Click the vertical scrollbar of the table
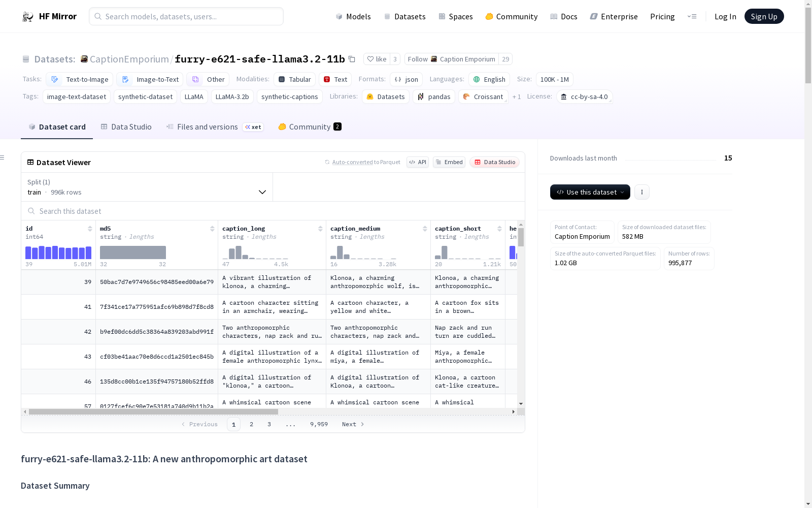 [x=521, y=237]
